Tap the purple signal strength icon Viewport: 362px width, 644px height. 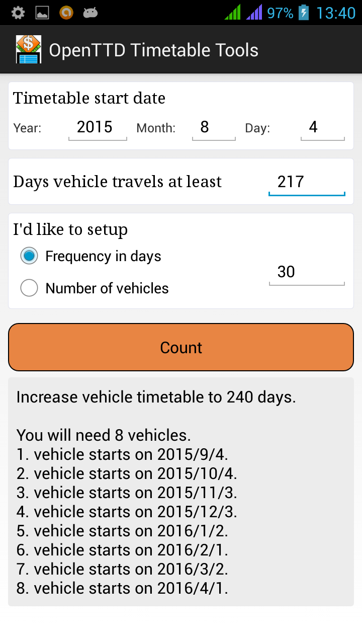[254, 13]
